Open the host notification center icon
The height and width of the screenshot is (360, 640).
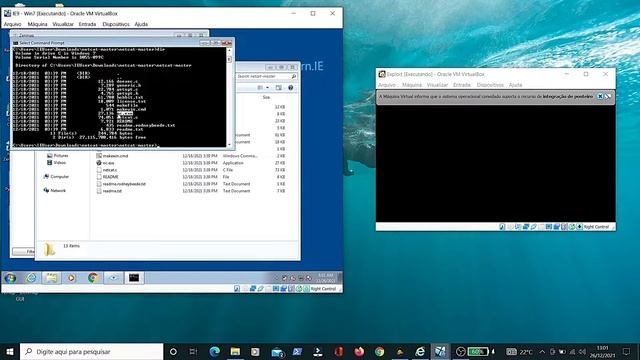(626, 351)
